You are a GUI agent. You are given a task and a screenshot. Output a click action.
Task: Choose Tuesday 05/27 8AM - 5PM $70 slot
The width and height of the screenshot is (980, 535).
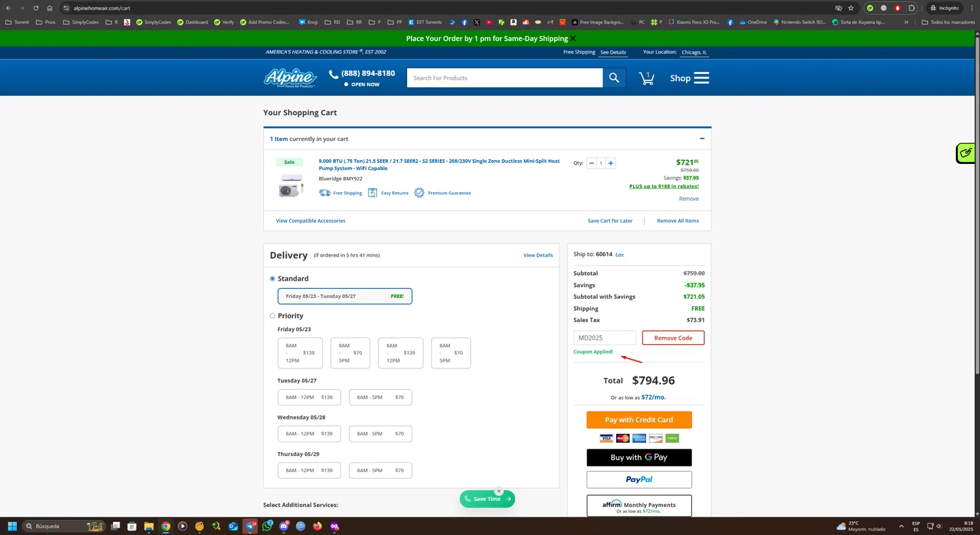point(380,397)
